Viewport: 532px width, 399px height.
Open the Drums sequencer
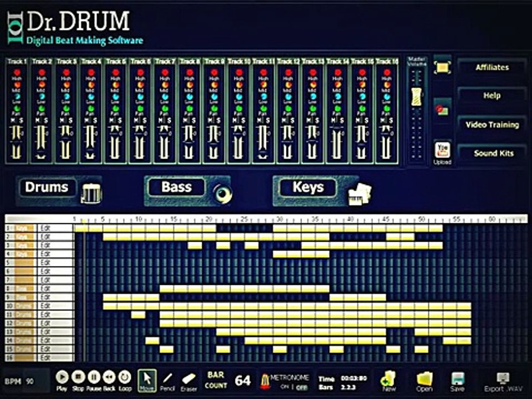47,187
